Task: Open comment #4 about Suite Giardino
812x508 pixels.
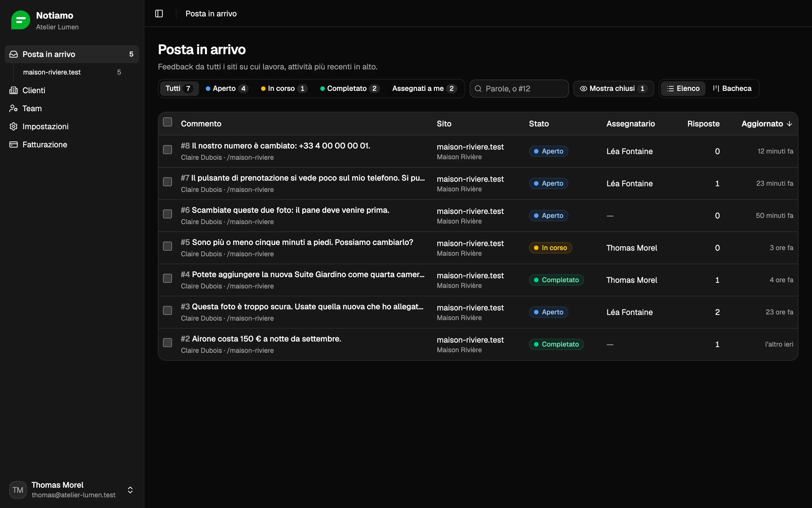Action: (x=303, y=275)
